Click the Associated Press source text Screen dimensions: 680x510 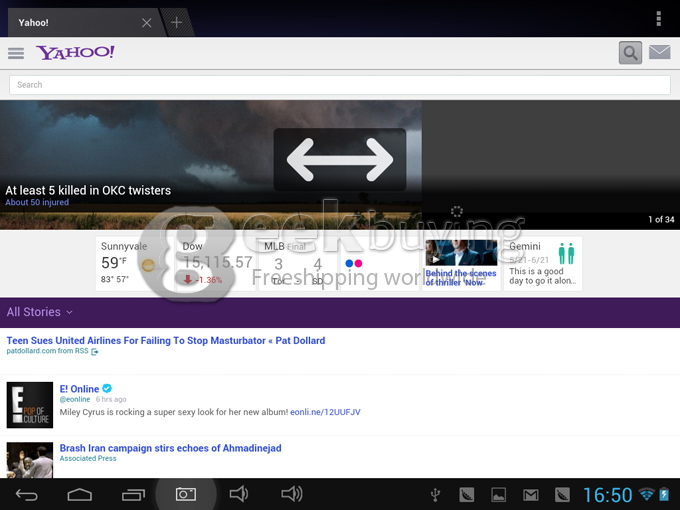[88, 458]
